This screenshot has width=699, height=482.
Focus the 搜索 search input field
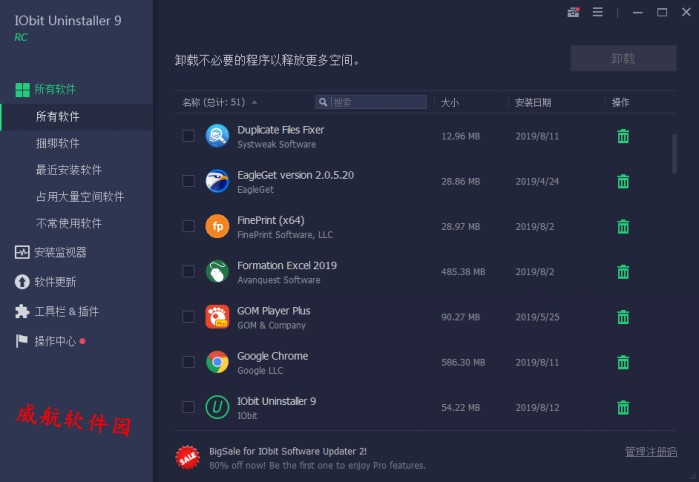370,103
